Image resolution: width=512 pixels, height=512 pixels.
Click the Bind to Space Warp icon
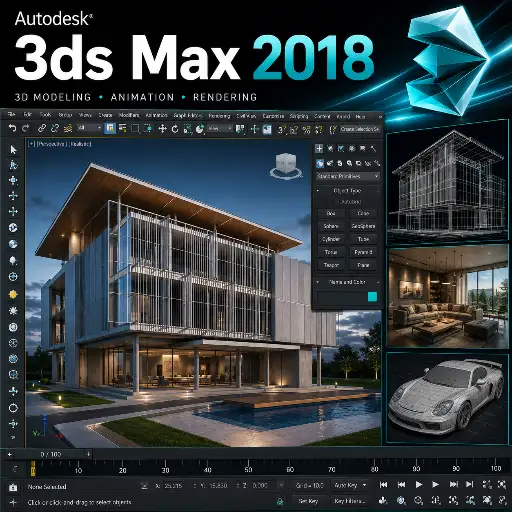coord(68,128)
